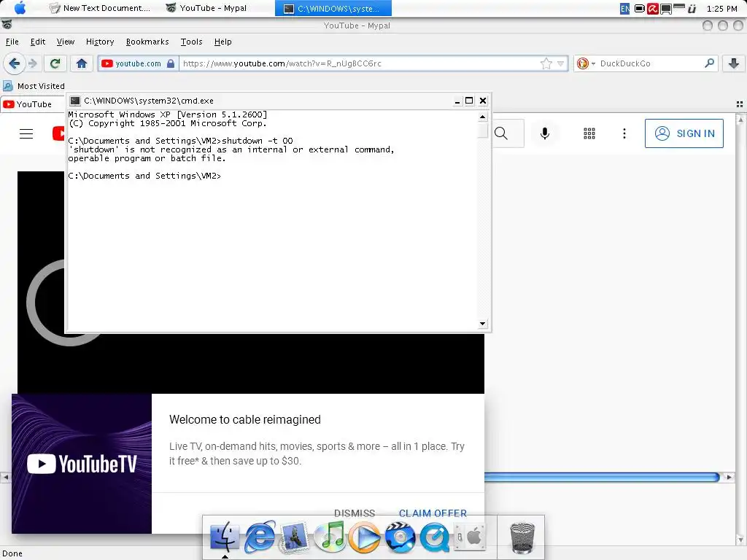
Task: Click the cmd window scroll down arrow
Action: tap(483, 324)
